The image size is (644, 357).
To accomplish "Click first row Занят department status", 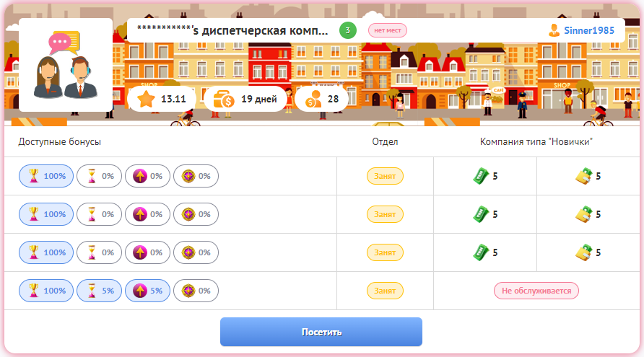I will click(385, 176).
